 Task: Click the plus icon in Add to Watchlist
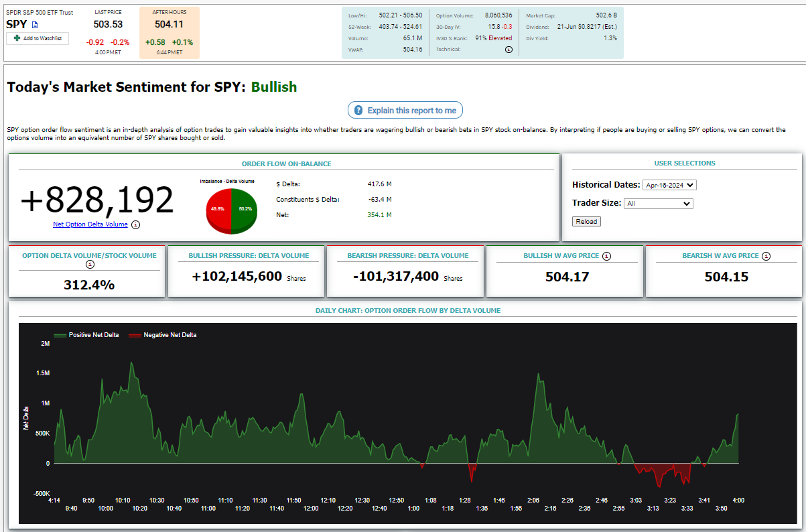pyautogui.click(x=17, y=38)
